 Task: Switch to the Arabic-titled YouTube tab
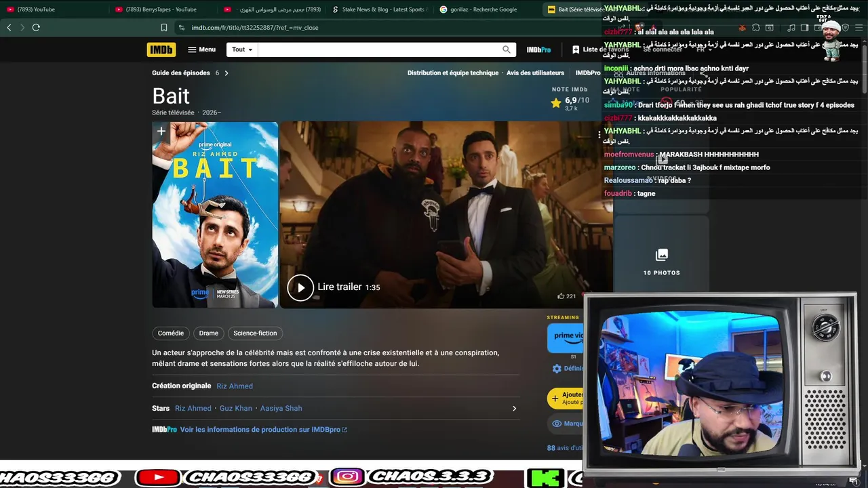tap(273, 9)
